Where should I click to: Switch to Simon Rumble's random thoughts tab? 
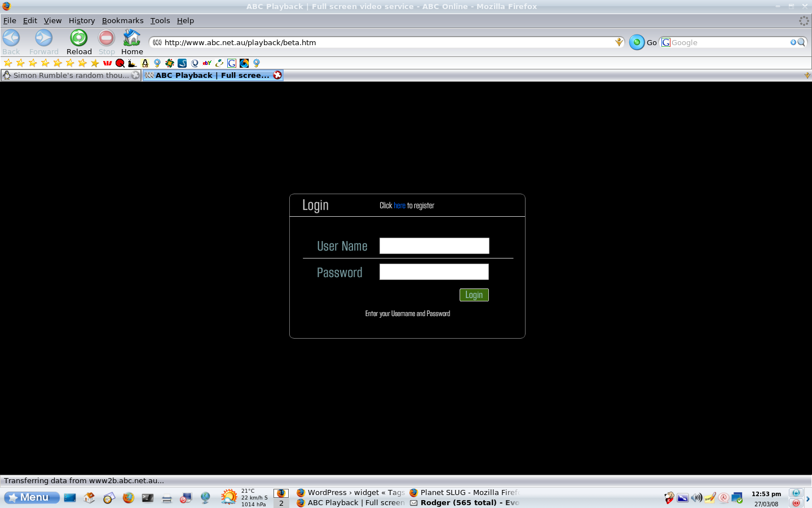click(71, 75)
